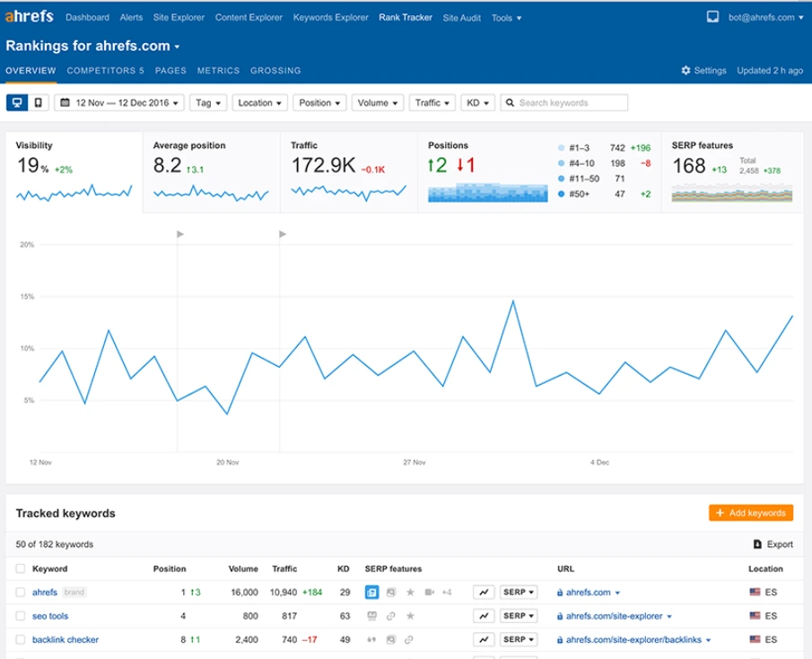Image resolution: width=812 pixels, height=659 pixels.
Task: Switch to the Pages tab
Action: (170, 71)
